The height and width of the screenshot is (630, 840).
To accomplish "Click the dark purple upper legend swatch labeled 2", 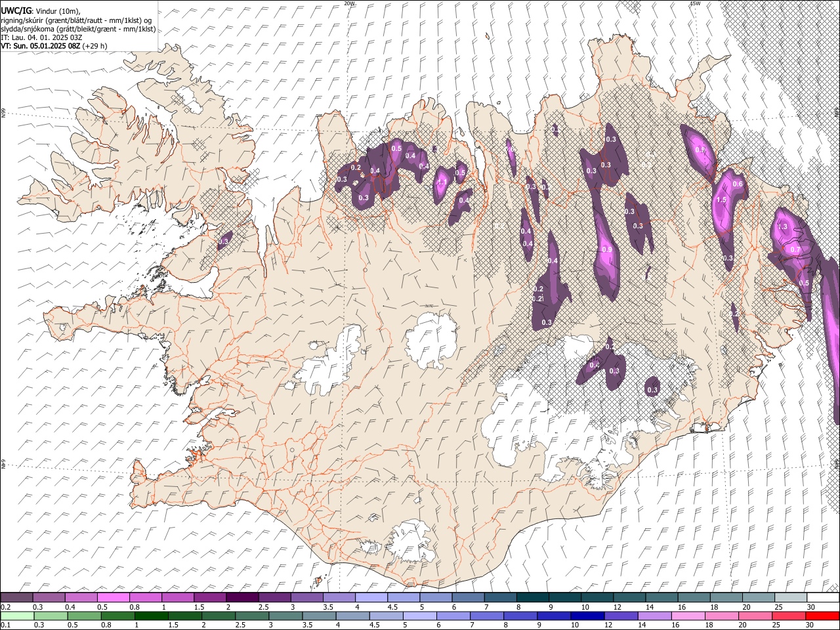I will click(x=242, y=597).
